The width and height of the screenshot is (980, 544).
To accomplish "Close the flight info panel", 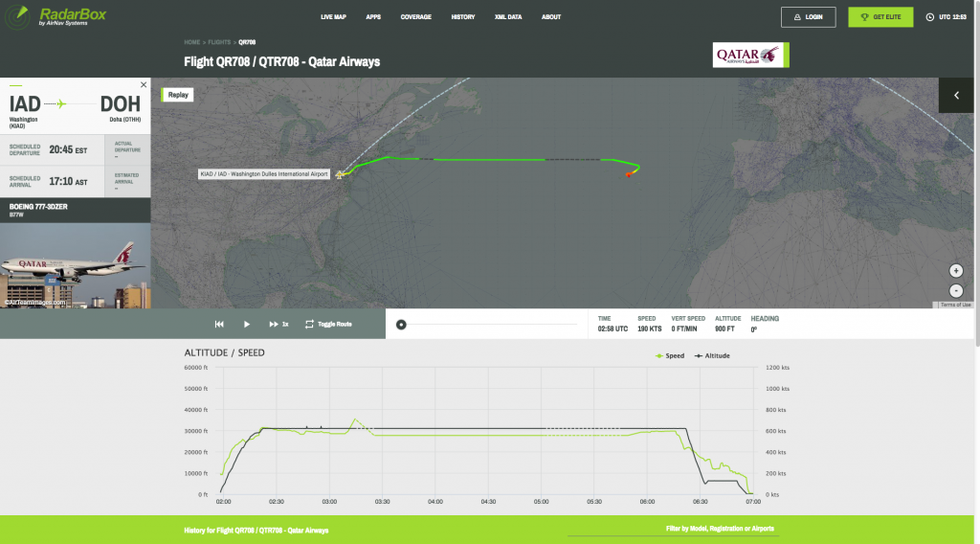I will (144, 84).
